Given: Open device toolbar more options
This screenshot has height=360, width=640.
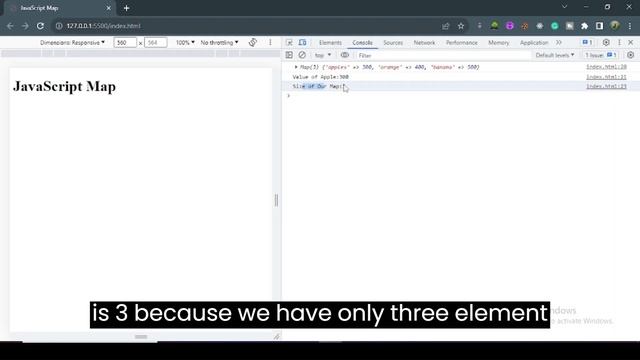Looking at the screenshot, I should coord(270,42).
